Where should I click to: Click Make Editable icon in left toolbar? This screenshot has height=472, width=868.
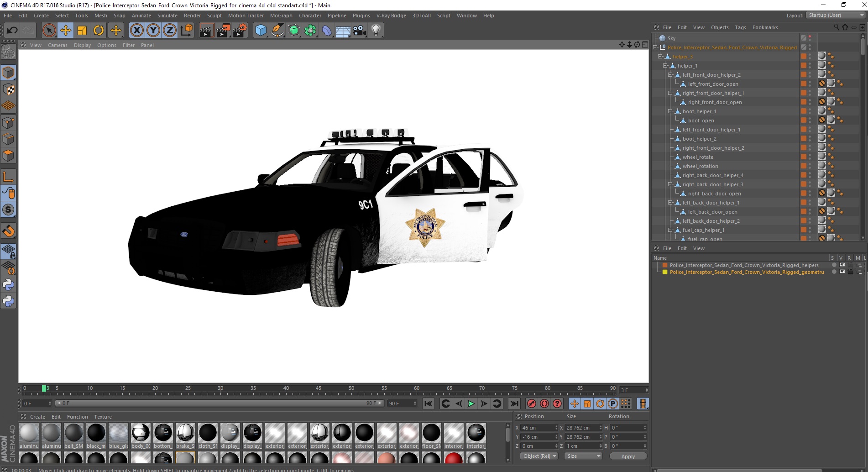(x=8, y=52)
